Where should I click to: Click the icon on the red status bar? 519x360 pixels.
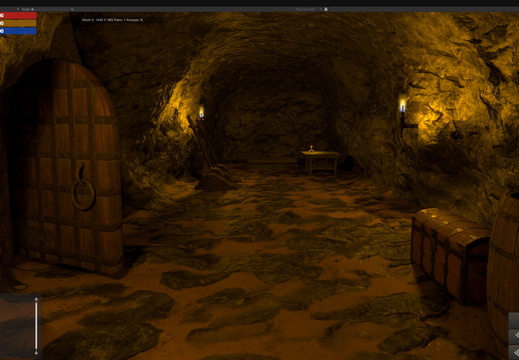2,15
